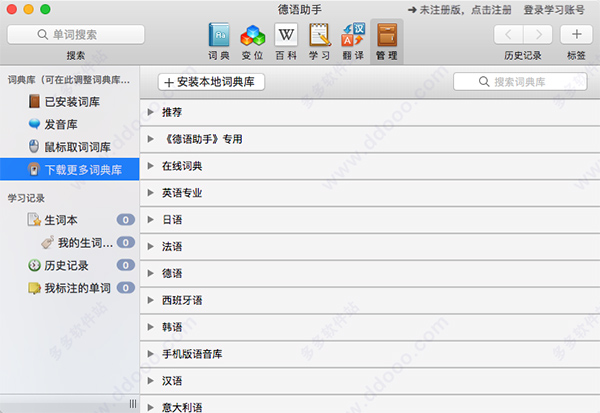Expand the 英语专业 category
The width and height of the screenshot is (600, 413).
pos(151,193)
